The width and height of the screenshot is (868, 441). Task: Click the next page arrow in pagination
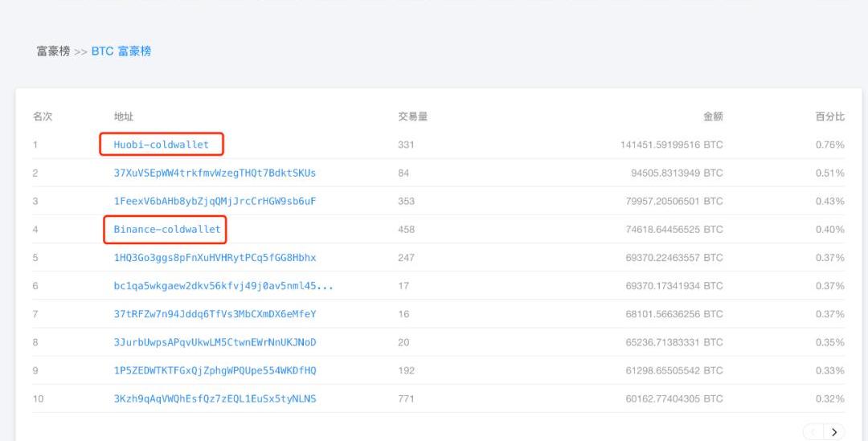click(x=834, y=432)
